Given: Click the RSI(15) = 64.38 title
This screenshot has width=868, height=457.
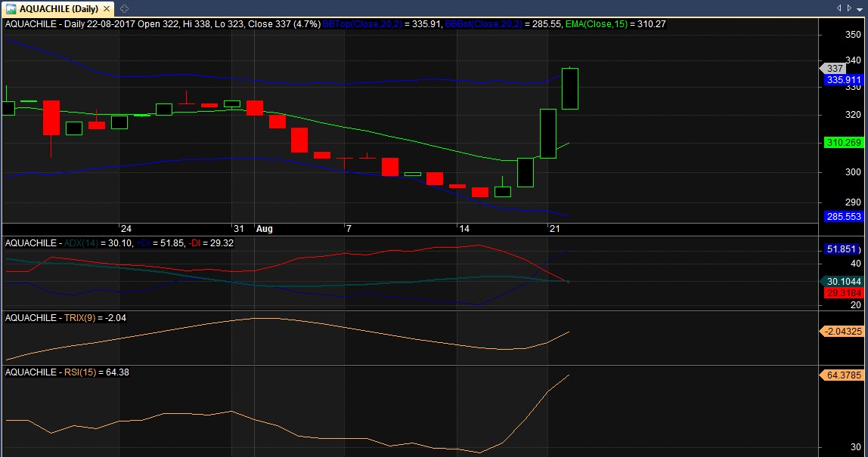Looking at the screenshot, I should 96,372.
